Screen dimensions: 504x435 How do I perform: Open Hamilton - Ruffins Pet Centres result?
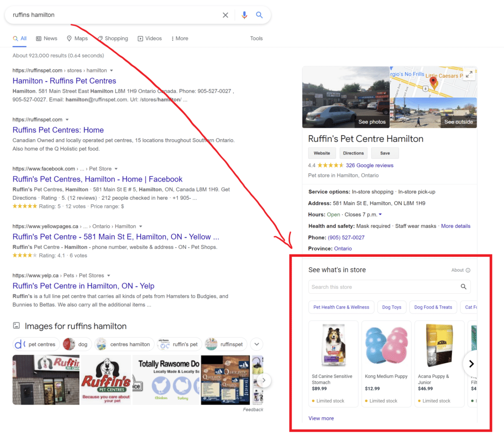(x=64, y=81)
